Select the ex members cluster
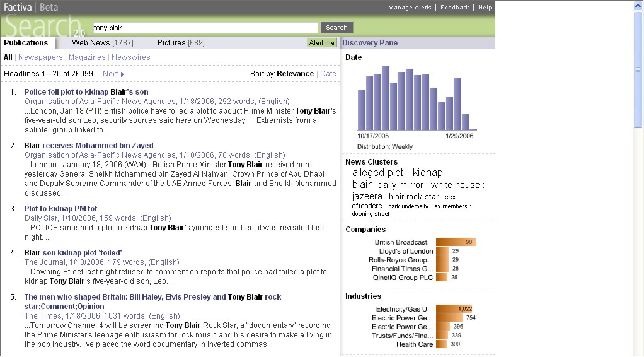 click(x=451, y=206)
